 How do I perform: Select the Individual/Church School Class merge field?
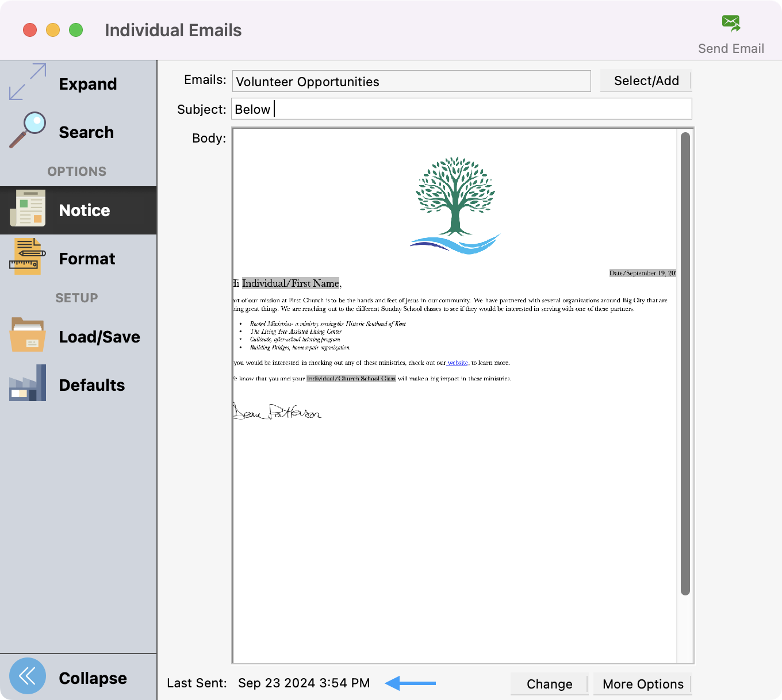click(351, 379)
